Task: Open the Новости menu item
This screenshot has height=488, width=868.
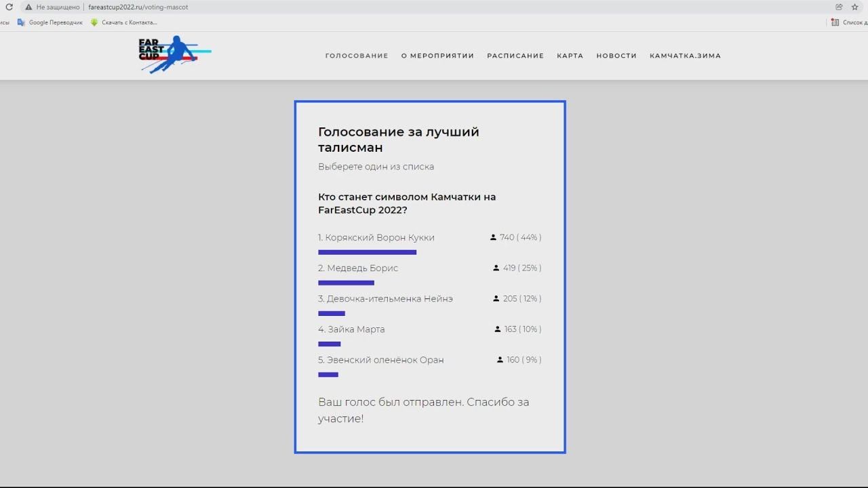Action: click(x=616, y=56)
